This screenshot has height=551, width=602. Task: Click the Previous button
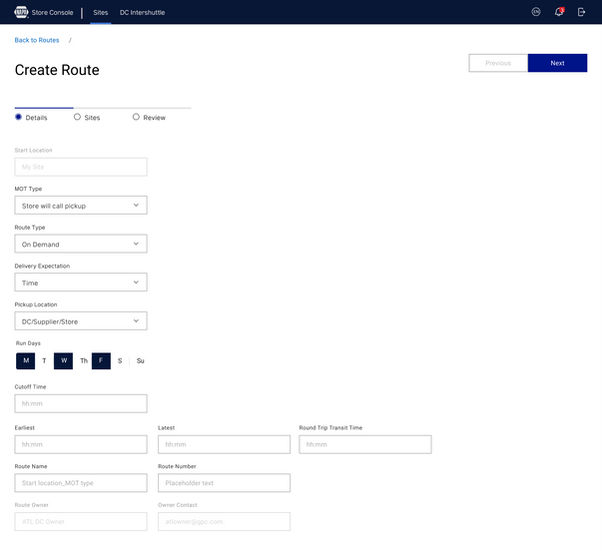tap(498, 63)
